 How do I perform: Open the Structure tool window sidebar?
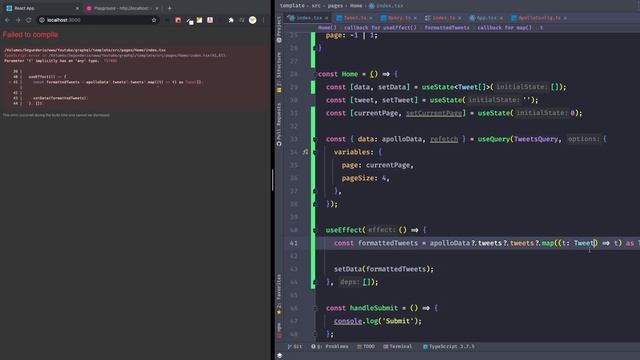(x=279, y=71)
